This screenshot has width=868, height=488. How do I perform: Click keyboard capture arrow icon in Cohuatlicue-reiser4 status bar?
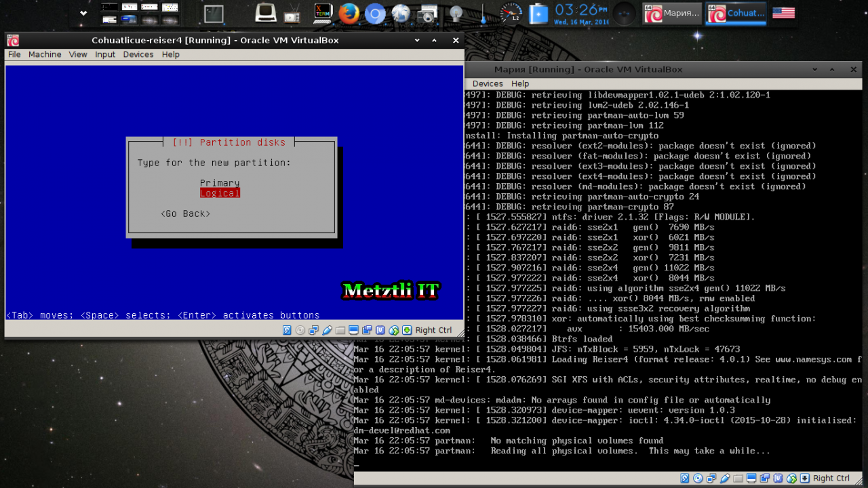coord(407,330)
